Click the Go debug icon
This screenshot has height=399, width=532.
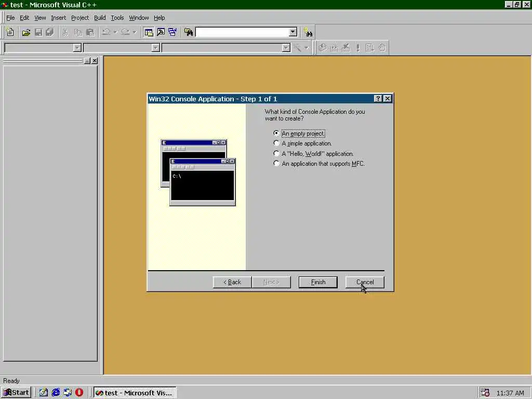370,48
